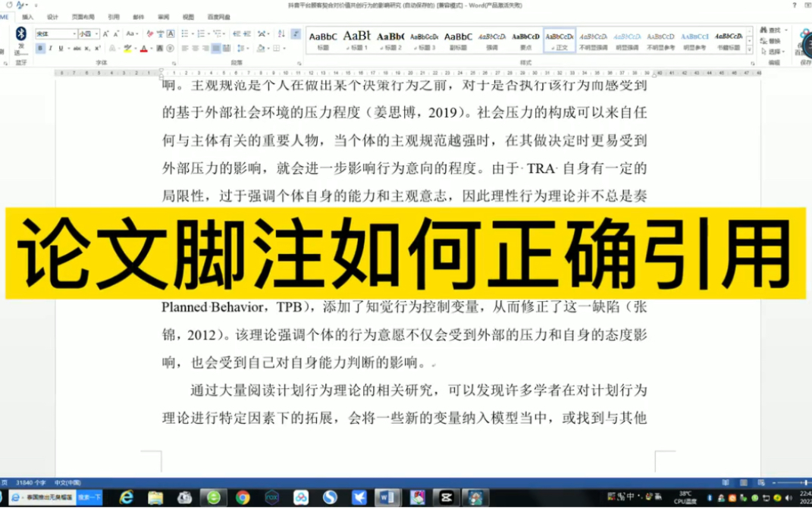812x508 pixels.
Task: Toggle bulleted list formatting
Action: tap(185, 33)
